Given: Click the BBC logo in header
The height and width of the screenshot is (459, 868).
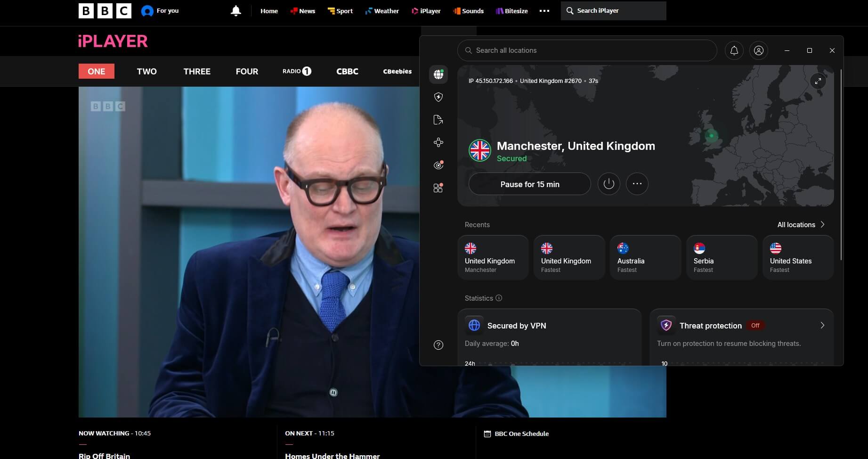Looking at the screenshot, I should coord(105,11).
